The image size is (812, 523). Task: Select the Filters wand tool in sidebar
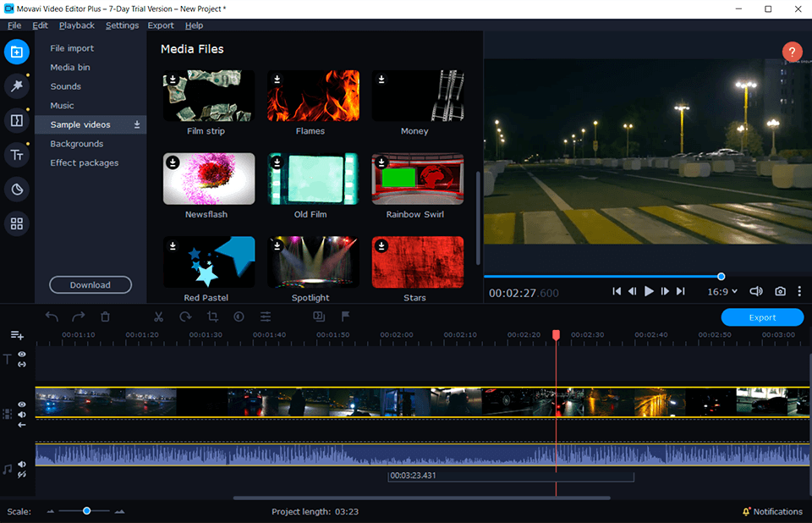click(17, 85)
